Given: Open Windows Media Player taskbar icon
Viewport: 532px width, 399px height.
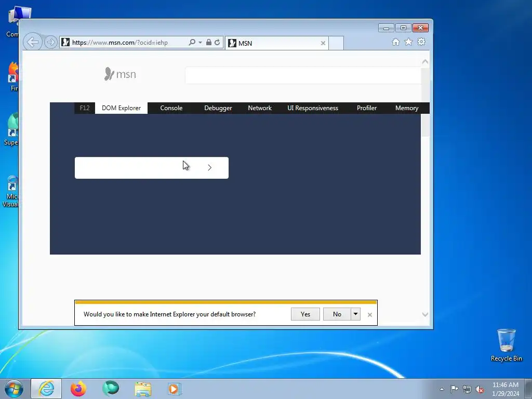Looking at the screenshot, I should coord(175,389).
